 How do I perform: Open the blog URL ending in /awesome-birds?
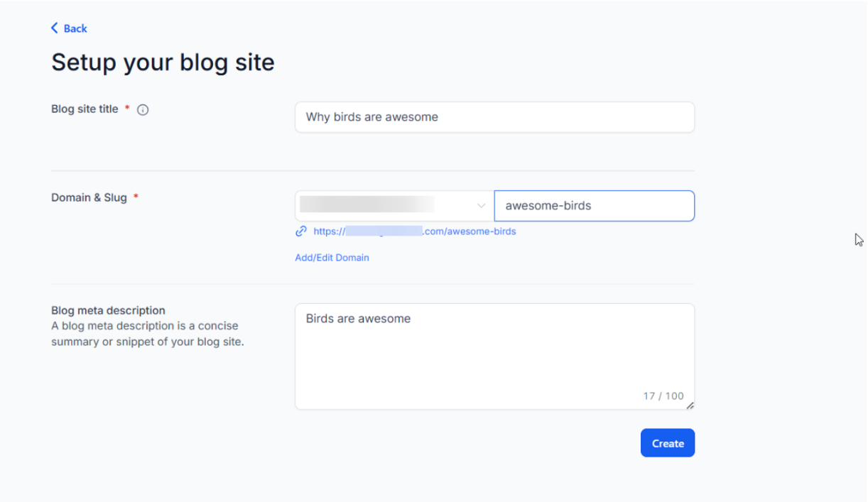415,231
